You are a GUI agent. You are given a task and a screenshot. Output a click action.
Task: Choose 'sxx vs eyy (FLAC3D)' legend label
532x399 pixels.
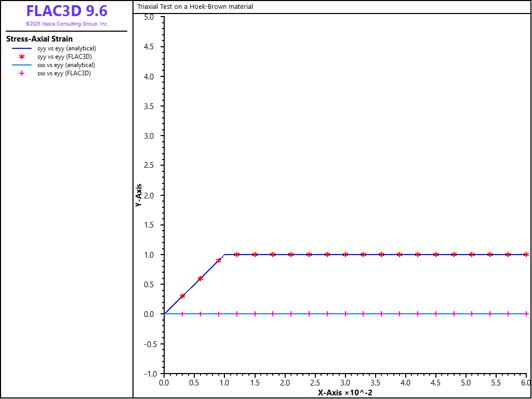64,73
